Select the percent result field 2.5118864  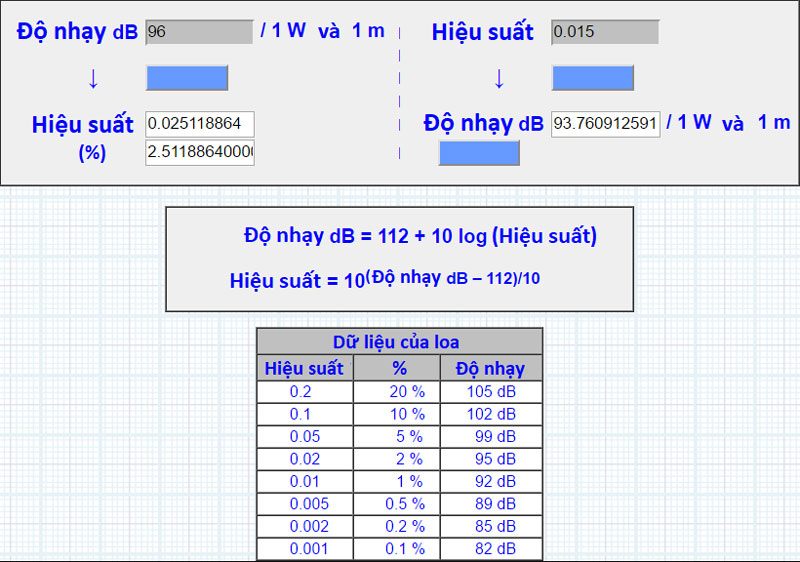click(x=200, y=153)
